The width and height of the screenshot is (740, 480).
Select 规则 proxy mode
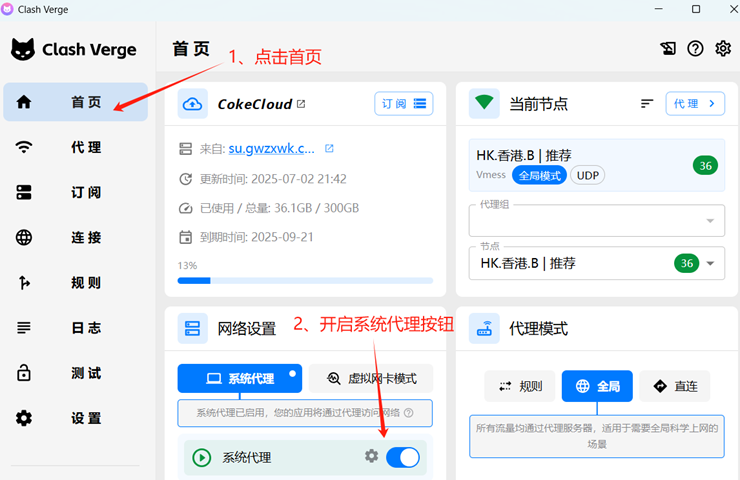tap(520, 387)
